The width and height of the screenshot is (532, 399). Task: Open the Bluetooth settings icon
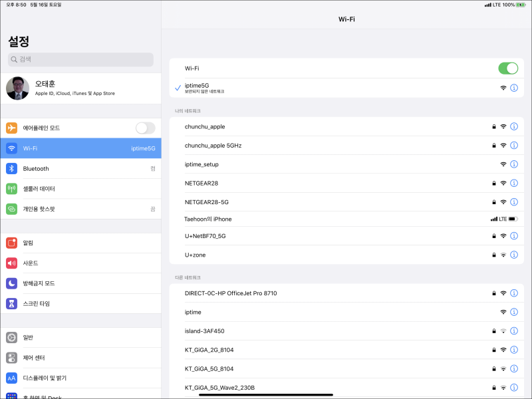11,169
